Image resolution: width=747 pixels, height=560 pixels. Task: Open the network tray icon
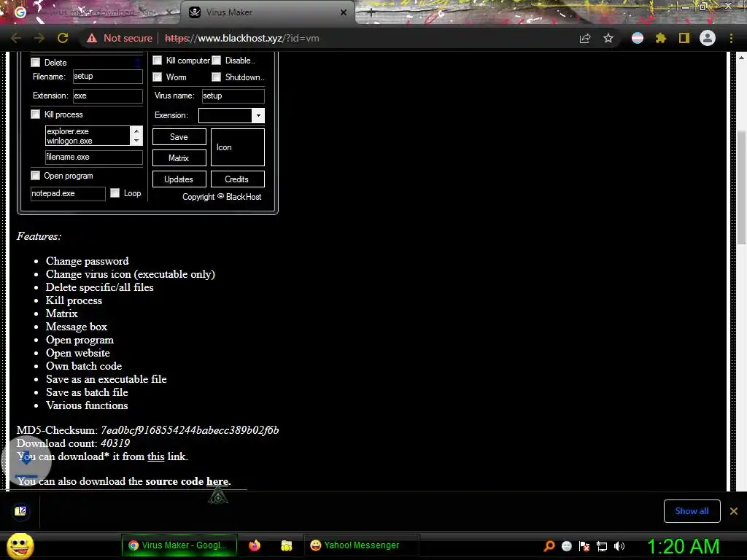point(602,546)
